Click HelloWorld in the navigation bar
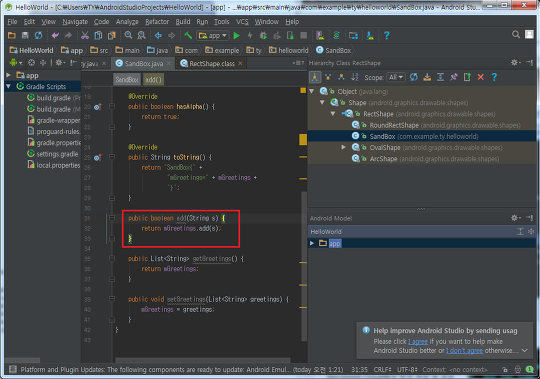This screenshot has height=379, width=540. tap(32, 50)
